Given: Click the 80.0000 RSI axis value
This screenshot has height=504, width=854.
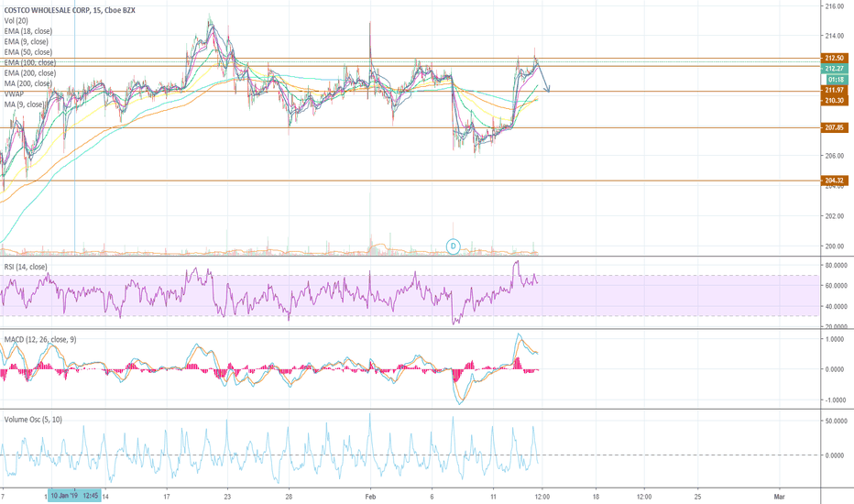Looking at the screenshot, I should pos(836,266).
